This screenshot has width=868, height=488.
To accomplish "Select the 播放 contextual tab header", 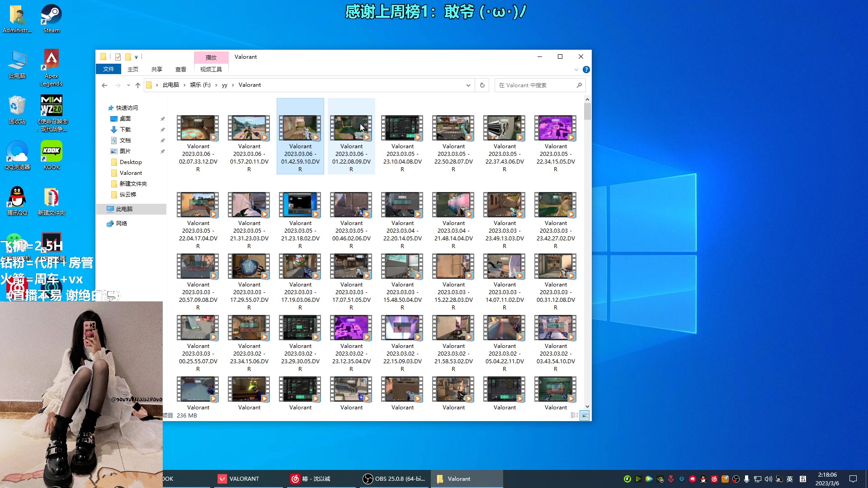I will tap(211, 57).
